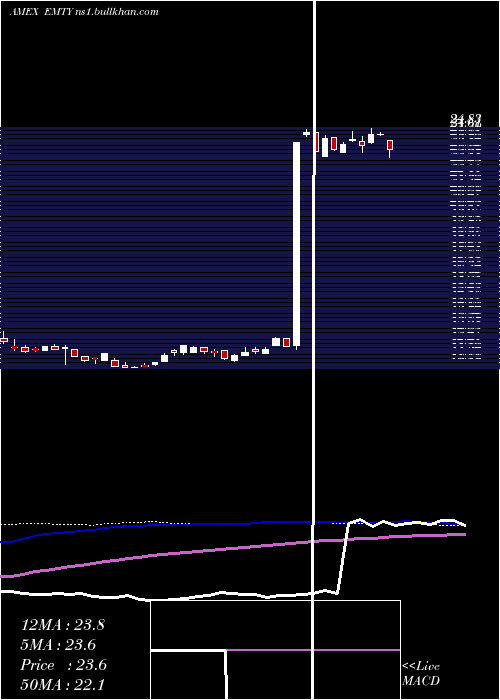Image resolution: width=500 pixels, height=700 pixels.
Task: Click the "Price : 23.6" readout
Action: 63,665
